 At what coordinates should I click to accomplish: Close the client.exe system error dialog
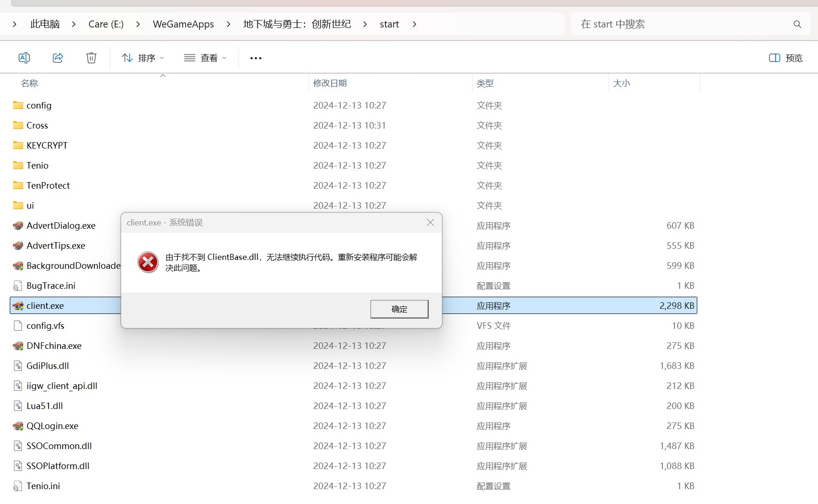pos(430,223)
